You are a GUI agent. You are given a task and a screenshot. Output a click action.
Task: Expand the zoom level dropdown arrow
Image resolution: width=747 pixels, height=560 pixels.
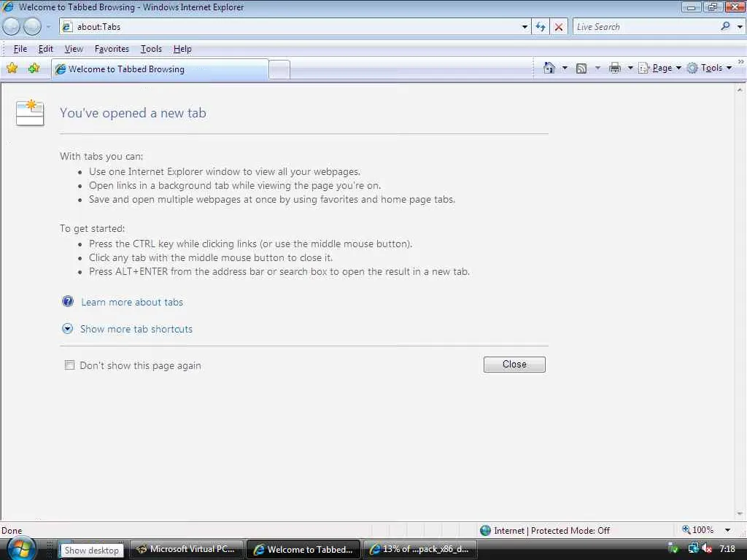coord(727,530)
